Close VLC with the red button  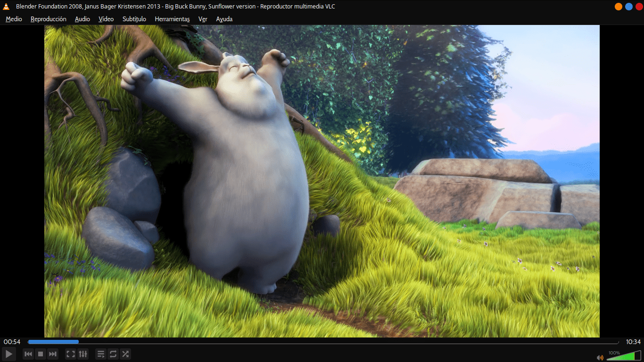click(639, 6)
